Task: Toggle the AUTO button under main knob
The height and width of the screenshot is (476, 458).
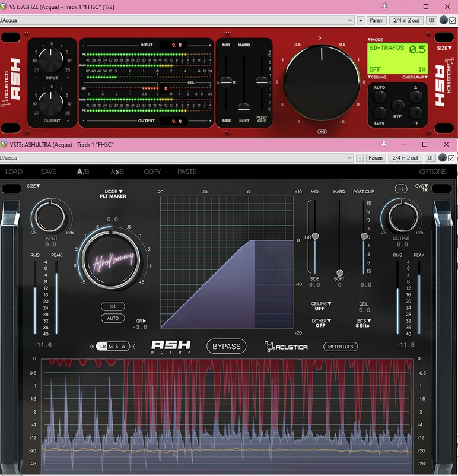Action: pyautogui.click(x=113, y=318)
